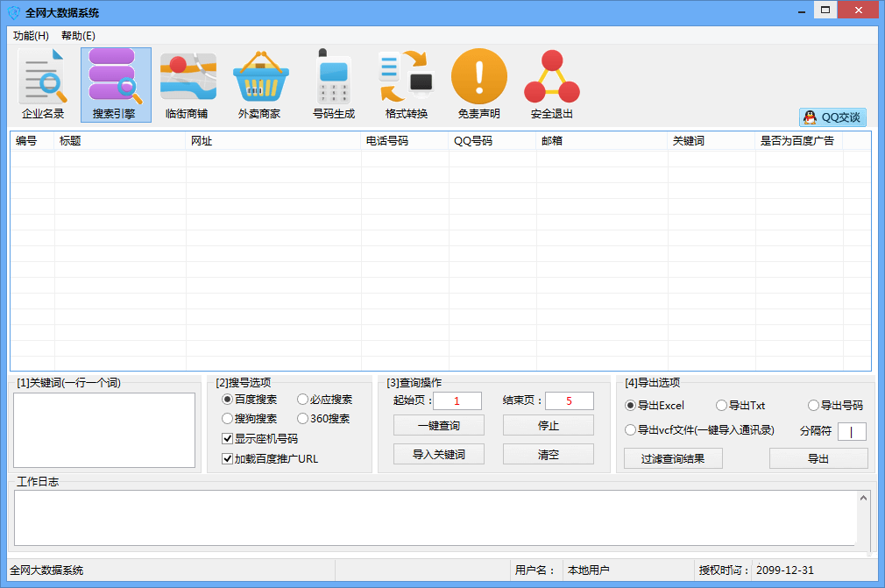Click the 2099-12-31 authorization date
This screenshot has width=885, height=588.
pos(785,570)
